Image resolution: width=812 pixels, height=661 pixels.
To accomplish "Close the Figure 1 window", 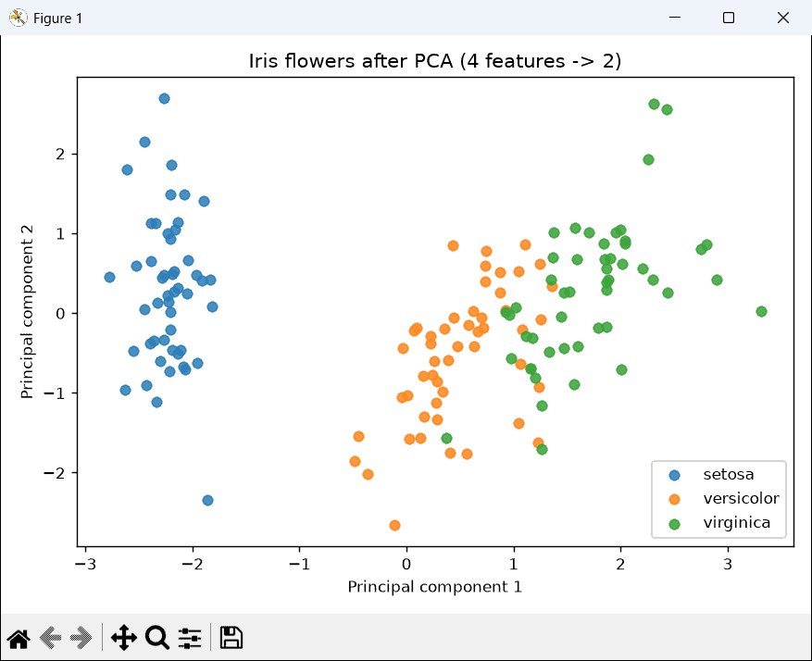I will coord(783,18).
